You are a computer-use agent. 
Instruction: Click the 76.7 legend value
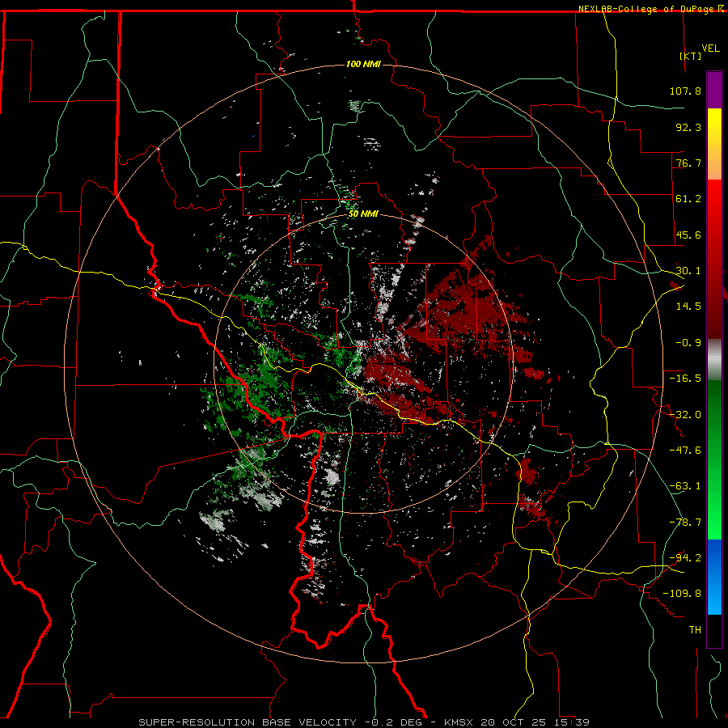688,163
